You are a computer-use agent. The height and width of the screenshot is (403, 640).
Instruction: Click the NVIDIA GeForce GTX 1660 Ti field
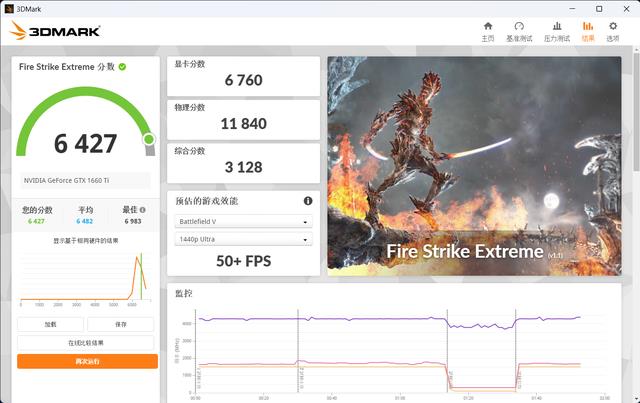[86, 180]
